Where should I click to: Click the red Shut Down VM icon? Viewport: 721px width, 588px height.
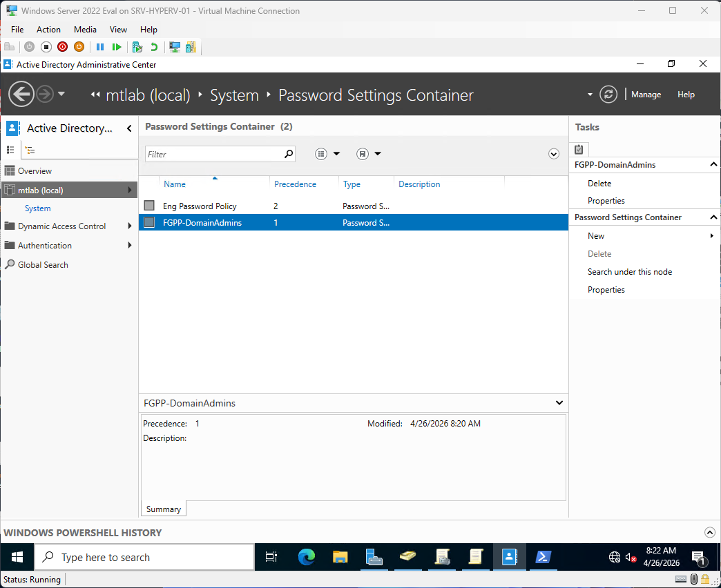tap(63, 47)
